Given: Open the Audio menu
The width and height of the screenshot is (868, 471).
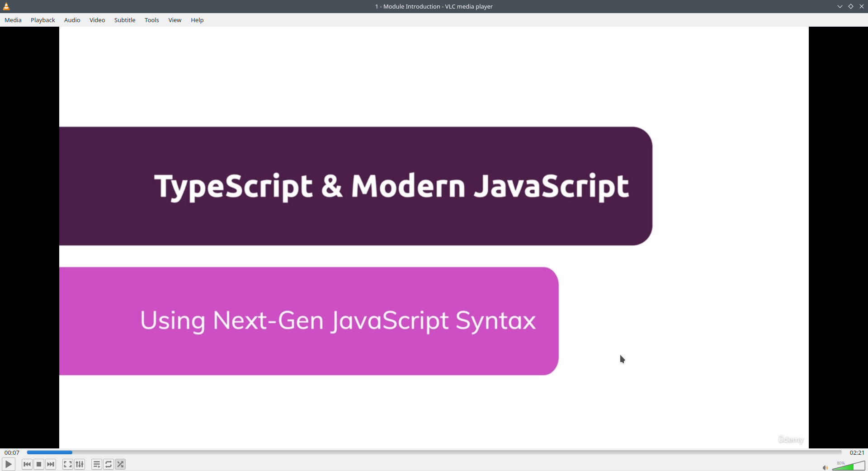Looking at the screenshot, I should point(72,20).
